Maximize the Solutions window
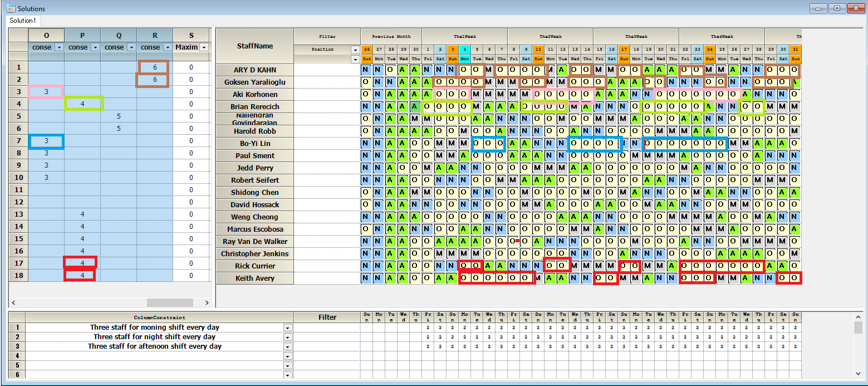868x386 pixels. [837, 8]
